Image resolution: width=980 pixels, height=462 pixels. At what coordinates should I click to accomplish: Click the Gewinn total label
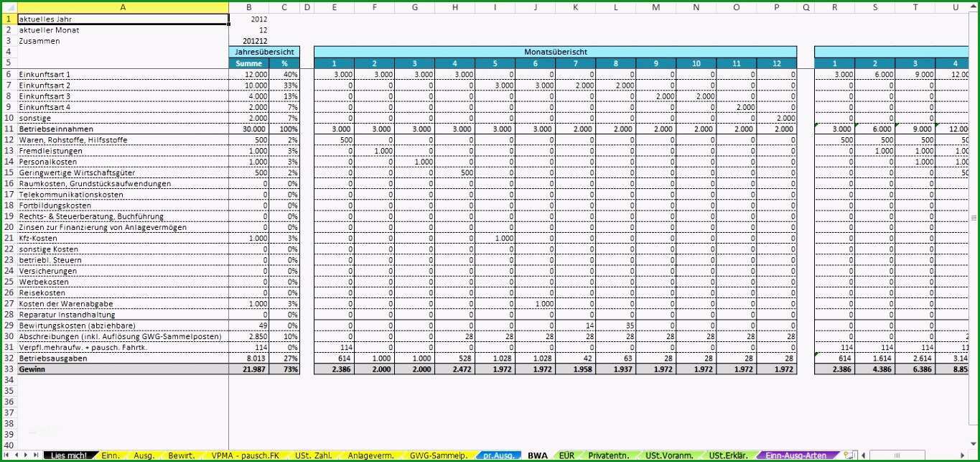point(123,369)
